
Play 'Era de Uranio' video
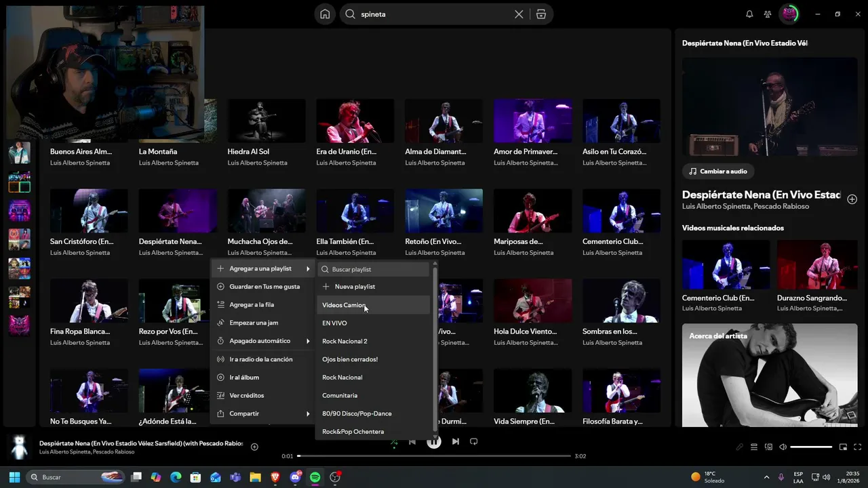[x=355, y=121]
